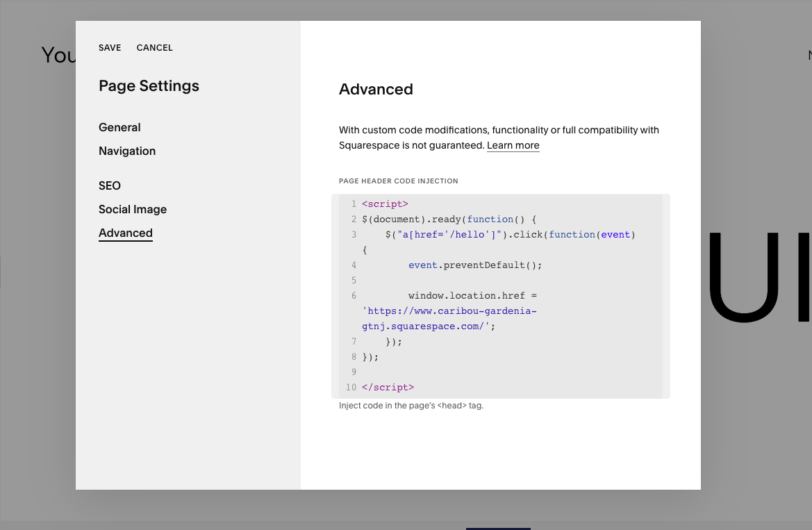The height and width of the screenshot is (530, 812).
Task: Click the event.preventDefault() line
Action: point(475,265)
